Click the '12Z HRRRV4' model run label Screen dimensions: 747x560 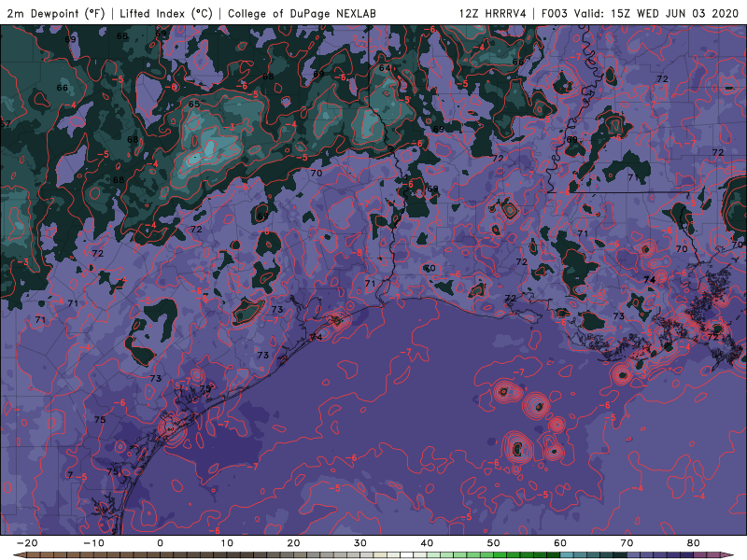tap(493, 13)
